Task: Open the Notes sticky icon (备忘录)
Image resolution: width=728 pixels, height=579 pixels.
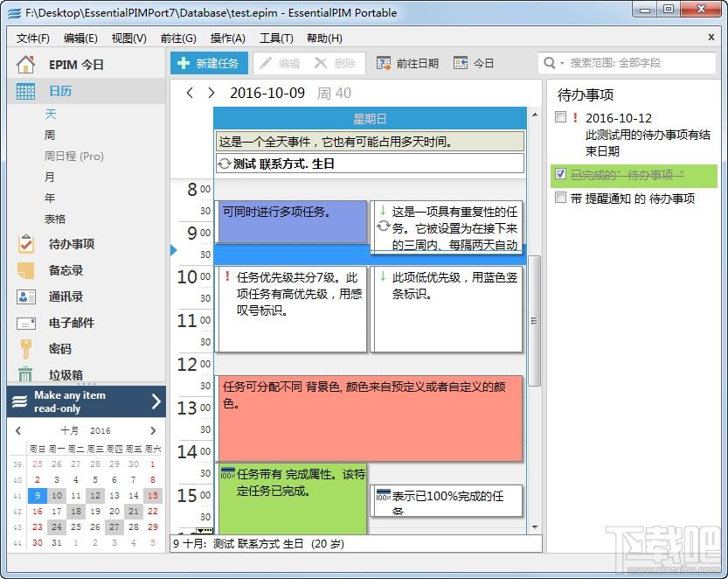Action: pos(25,270)
